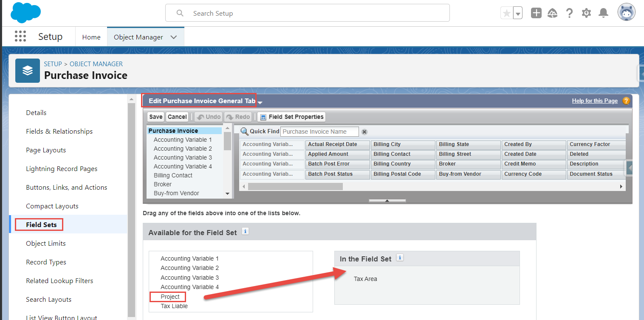Go to Search Layouts

49,299
